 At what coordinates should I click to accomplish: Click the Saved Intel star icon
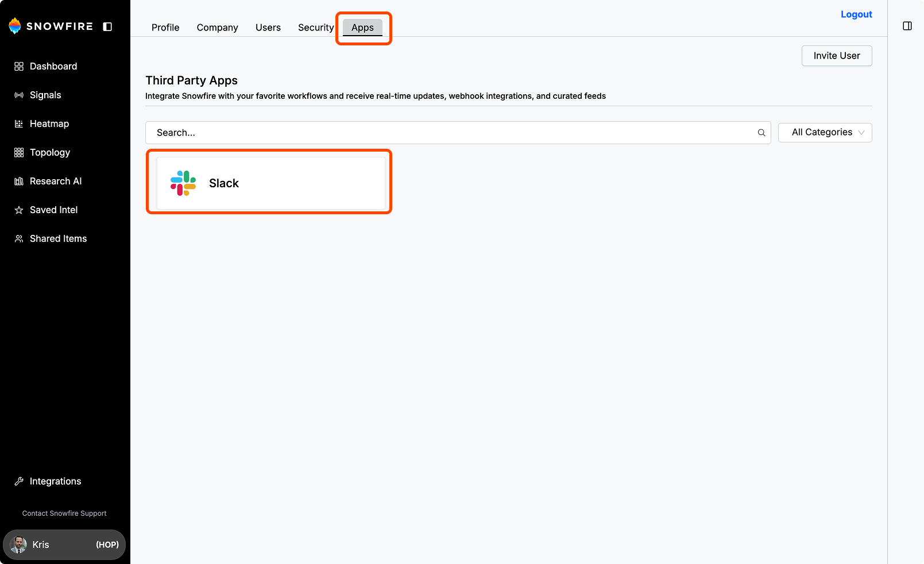coord(19,210)
